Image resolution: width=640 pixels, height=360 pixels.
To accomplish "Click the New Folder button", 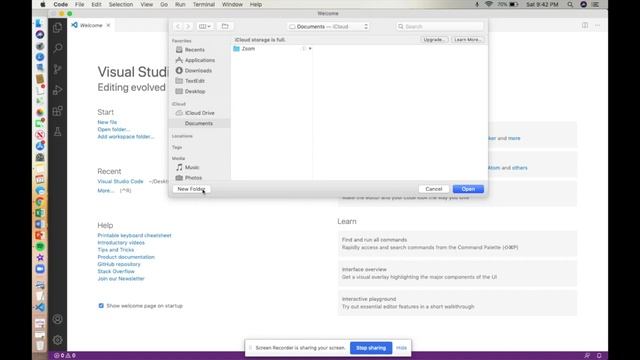I will click(191, 189).
